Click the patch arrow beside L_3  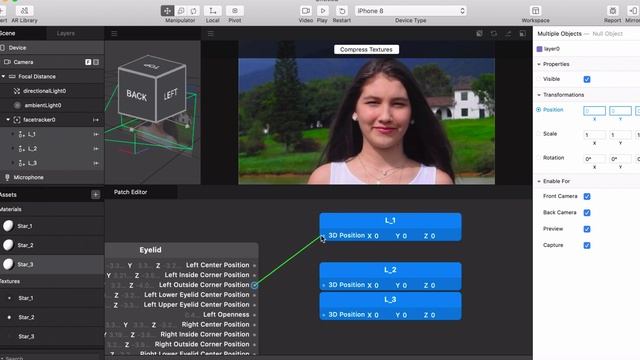(x=96, y=163)
